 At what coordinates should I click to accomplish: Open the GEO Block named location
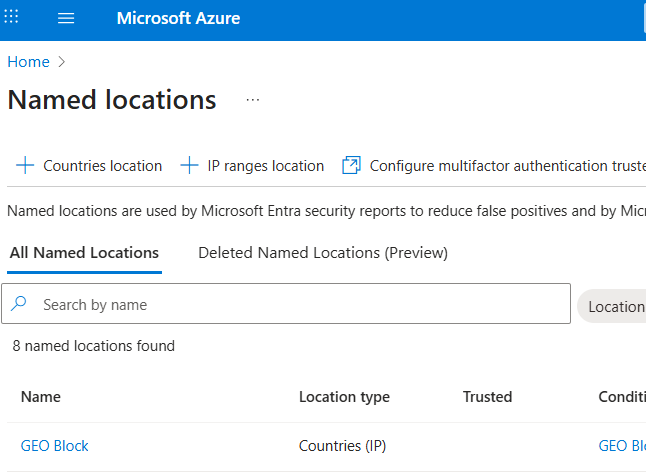tap(55, 446)
